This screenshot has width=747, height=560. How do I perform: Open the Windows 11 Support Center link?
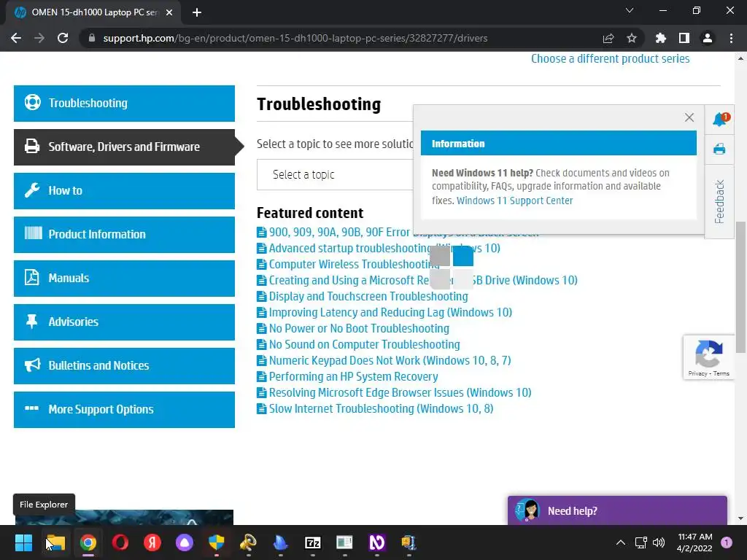click(x=514, y=201)
